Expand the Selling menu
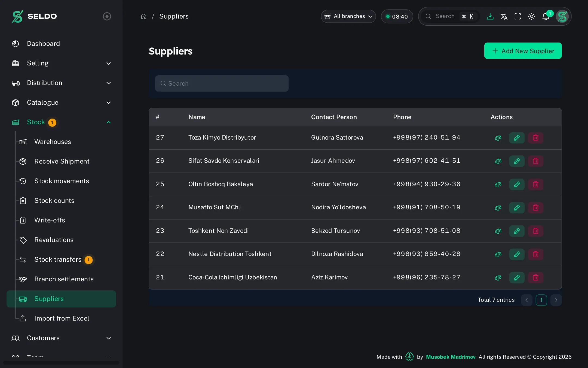 (61, 63)
